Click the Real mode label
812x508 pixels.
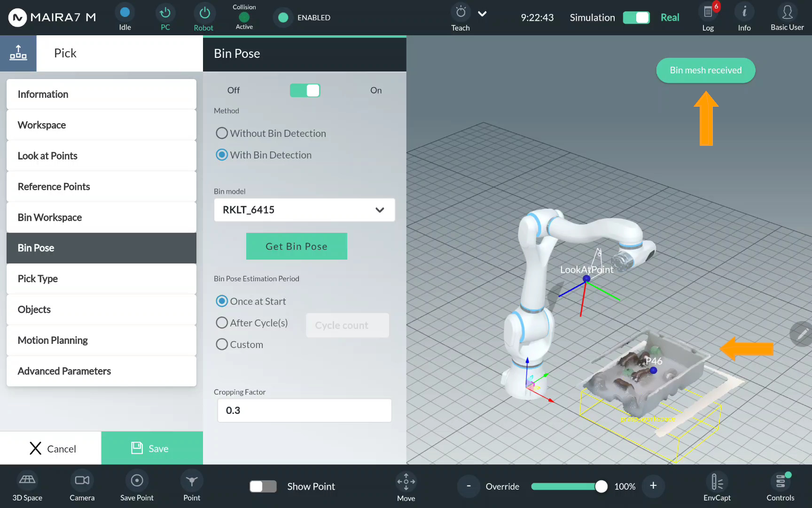point(670,17)
